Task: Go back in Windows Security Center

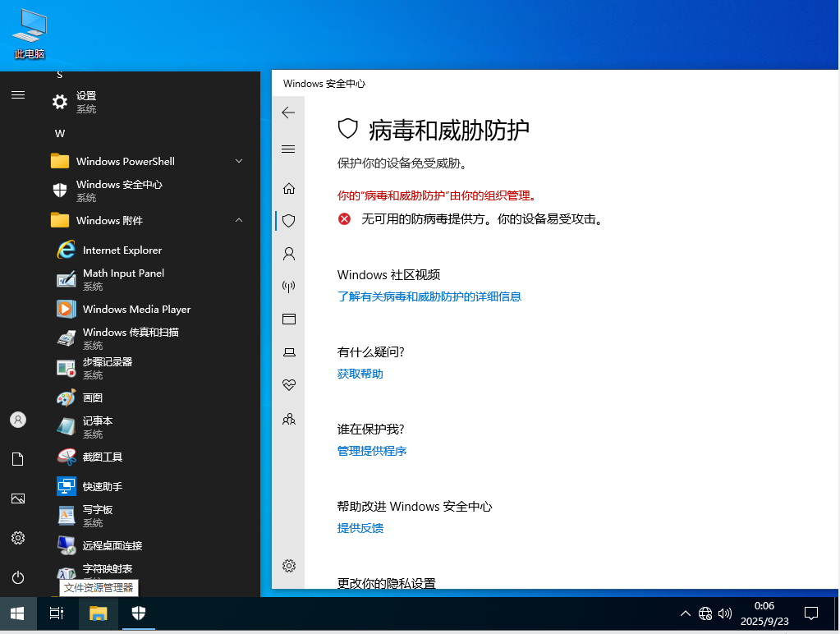Action: point(288,113)
